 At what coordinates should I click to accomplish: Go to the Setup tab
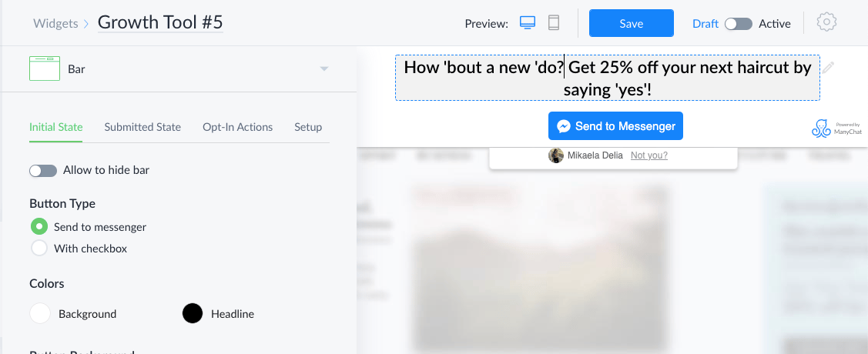point(308,127)
